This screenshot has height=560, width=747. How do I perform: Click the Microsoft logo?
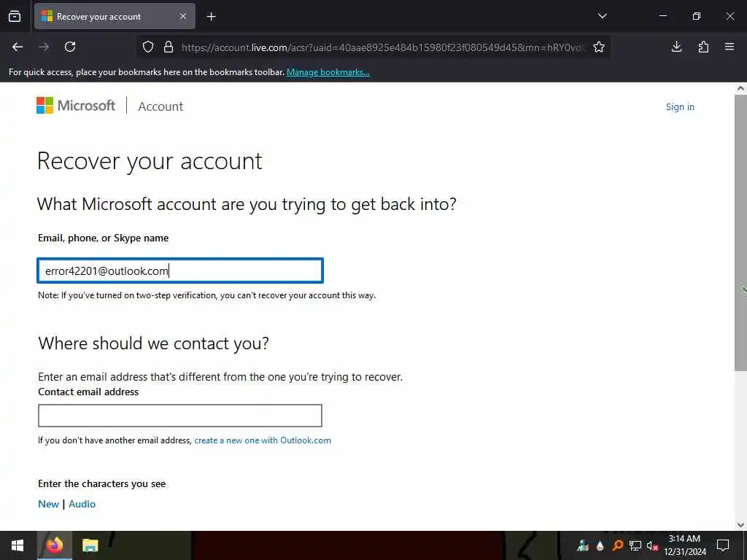point(76,105)
